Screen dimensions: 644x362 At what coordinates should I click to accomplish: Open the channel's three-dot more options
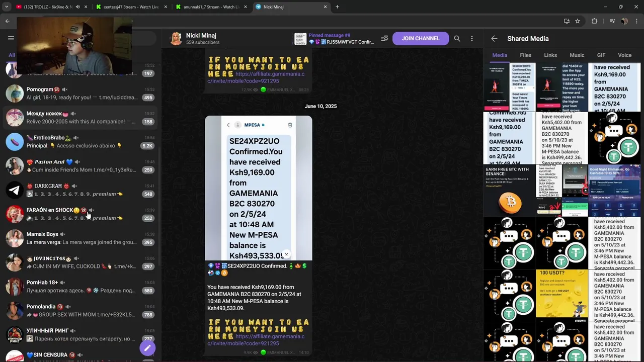tap(471, 38)
